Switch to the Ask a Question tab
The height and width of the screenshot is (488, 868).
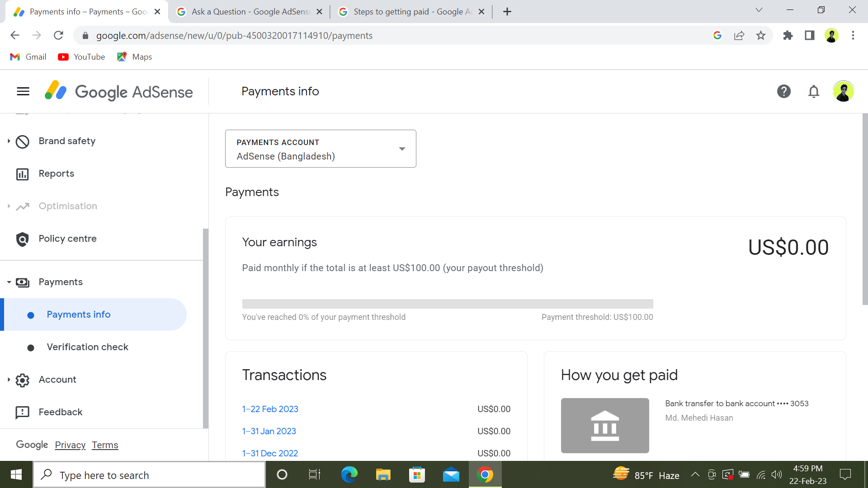[250, 12]
